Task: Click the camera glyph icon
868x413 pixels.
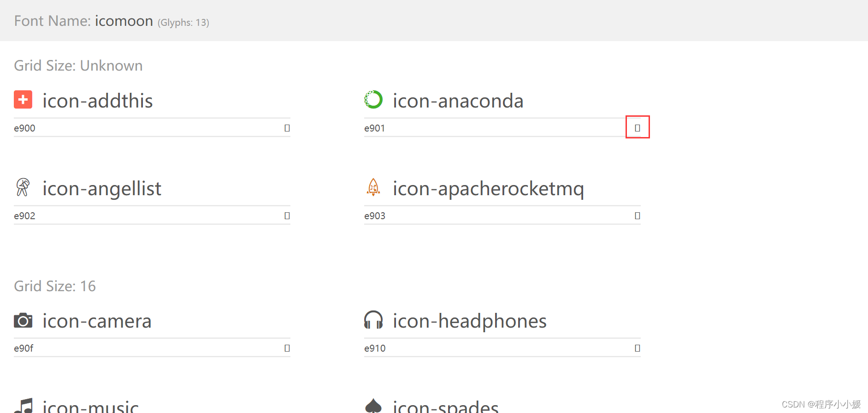Action: coord(23,320)
